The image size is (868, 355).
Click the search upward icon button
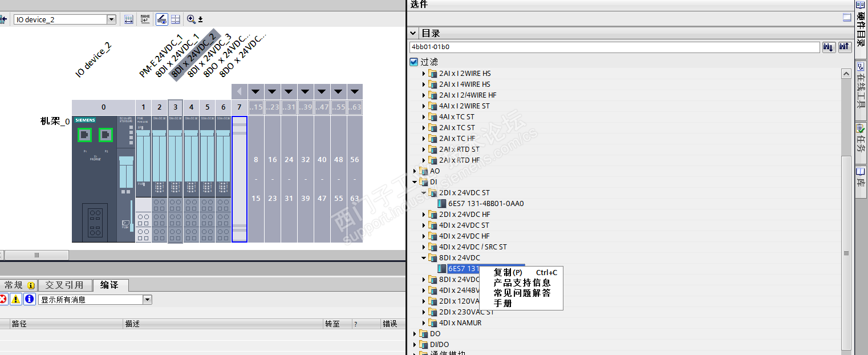pyautogui.click(x=845, y=47)
